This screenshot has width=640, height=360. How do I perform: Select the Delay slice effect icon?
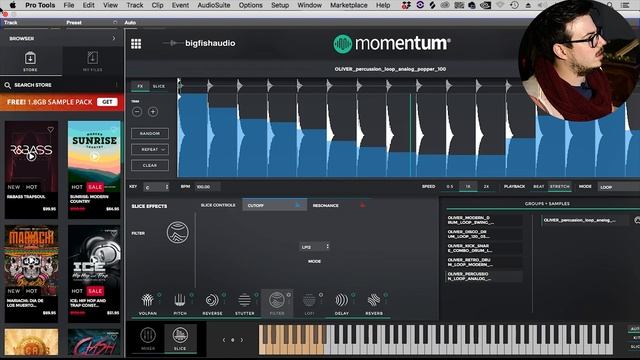(x=342, y=300)
